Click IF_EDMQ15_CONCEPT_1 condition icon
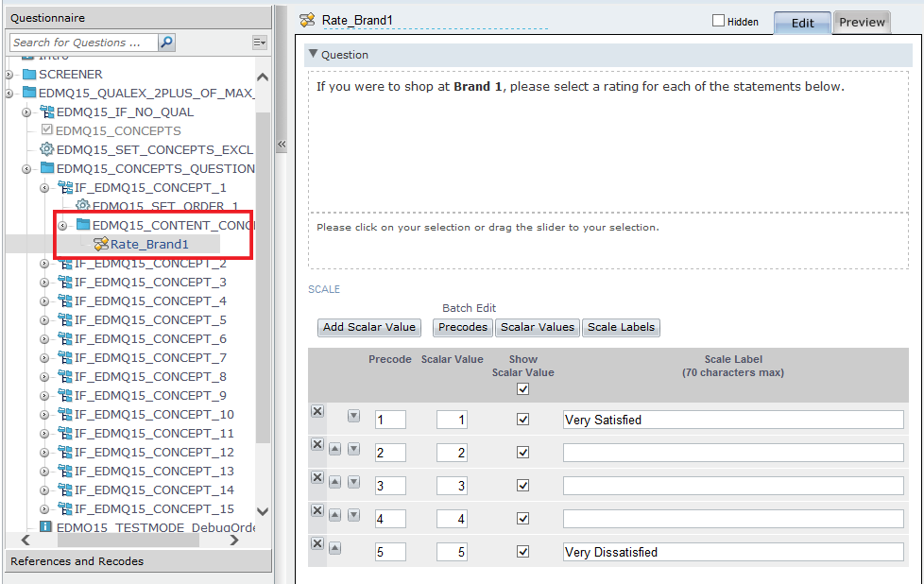 [65, 187]
